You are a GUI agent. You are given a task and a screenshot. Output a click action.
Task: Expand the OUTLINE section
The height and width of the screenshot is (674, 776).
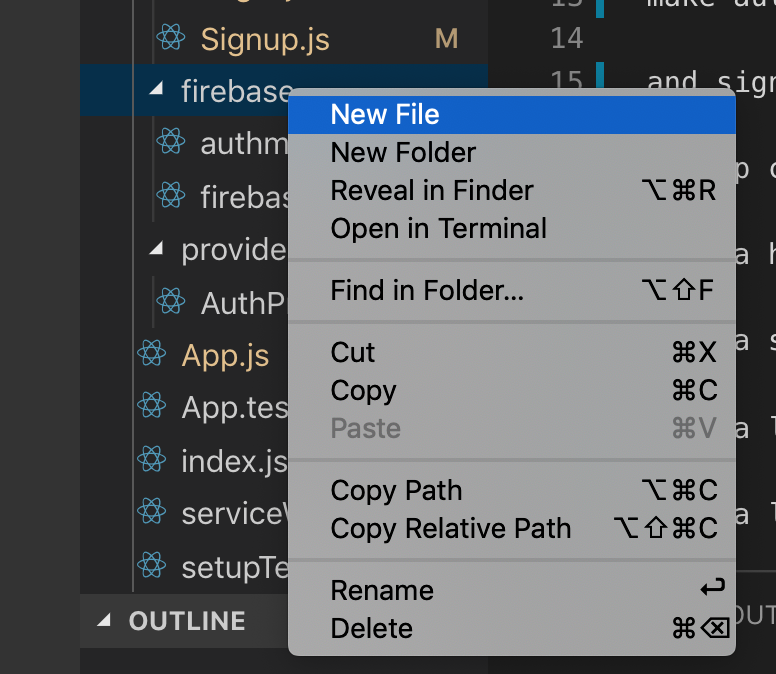[x=104, y=621]
